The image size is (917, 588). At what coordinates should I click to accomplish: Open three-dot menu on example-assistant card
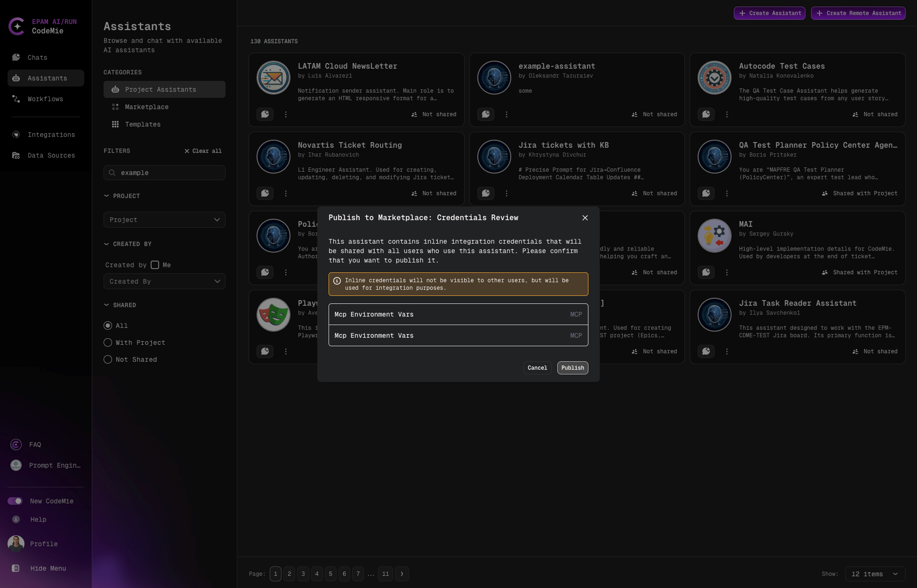point(507,114)
